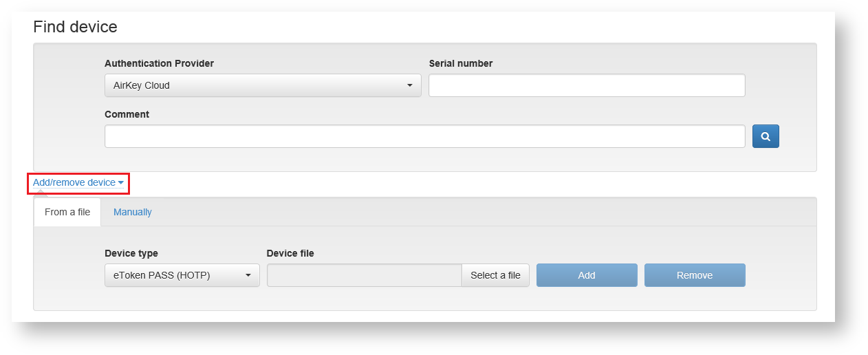Click the arrow beside eToken PASS (HOTP)

(x=248, y=275)
